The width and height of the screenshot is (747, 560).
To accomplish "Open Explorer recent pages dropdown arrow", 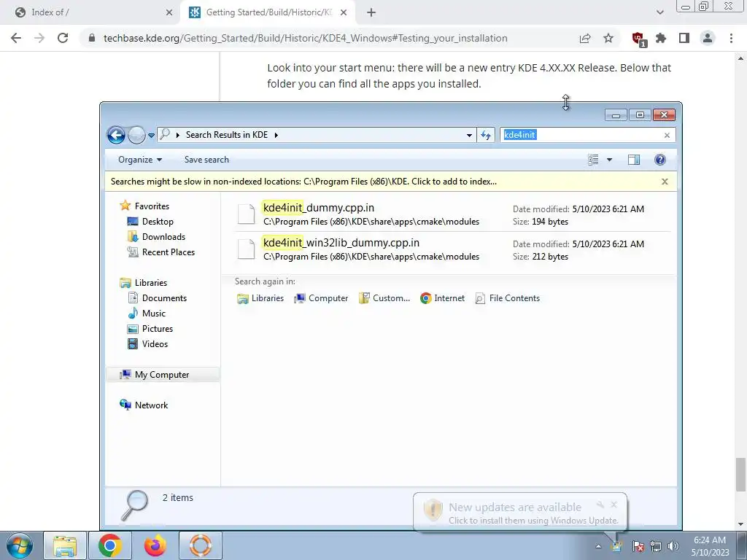I will click(151, 135).
